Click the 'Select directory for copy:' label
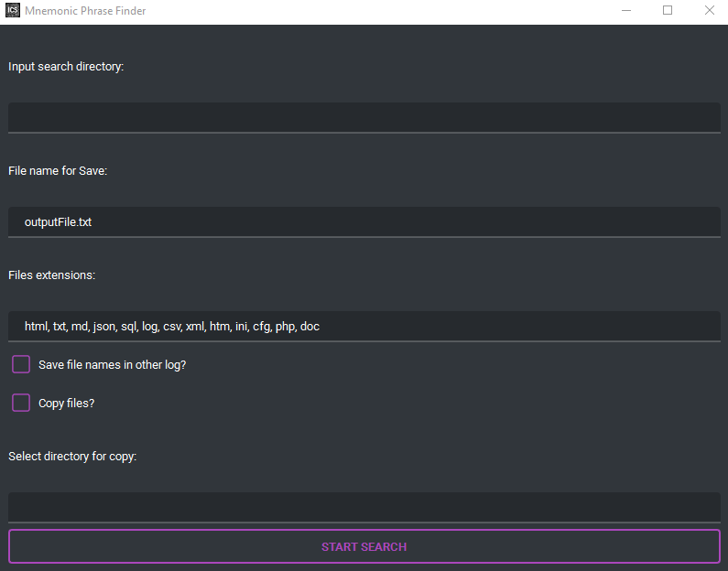The height and width of the screenshot is (571, 728). click(x=72, y=456)
